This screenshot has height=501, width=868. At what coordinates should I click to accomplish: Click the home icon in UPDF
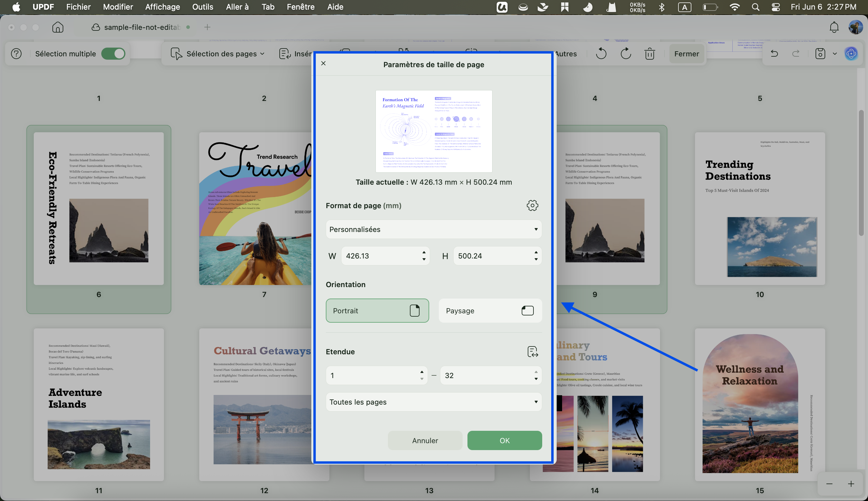(58, 27)
